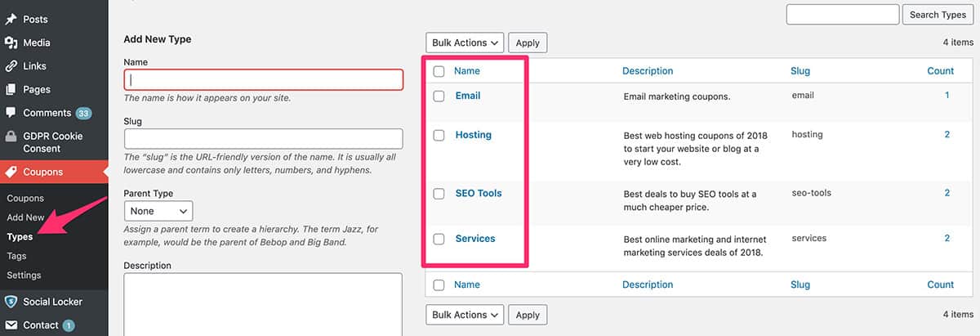Sort the table by Count column header
Image resolution: width=980 pixels, height=336 pixels.
941,71
